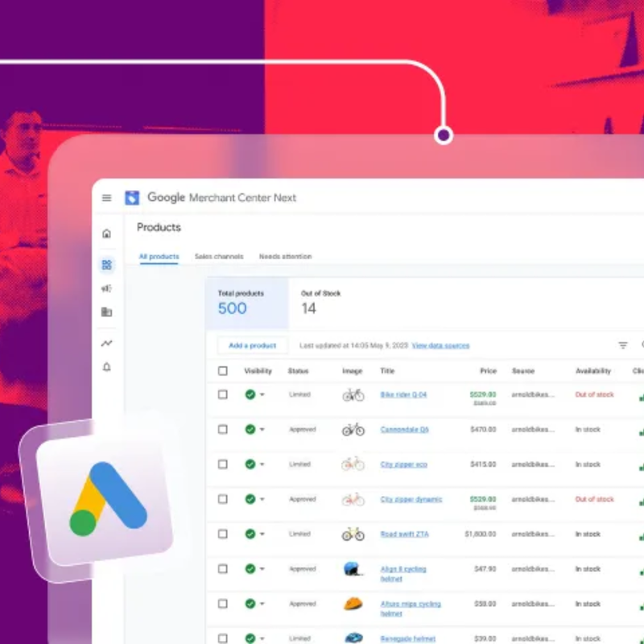The height and width of the screenshot is (644, 644).
Task: Click the Align II blue helmet thumbnail
Action: [x=353, y=569]
